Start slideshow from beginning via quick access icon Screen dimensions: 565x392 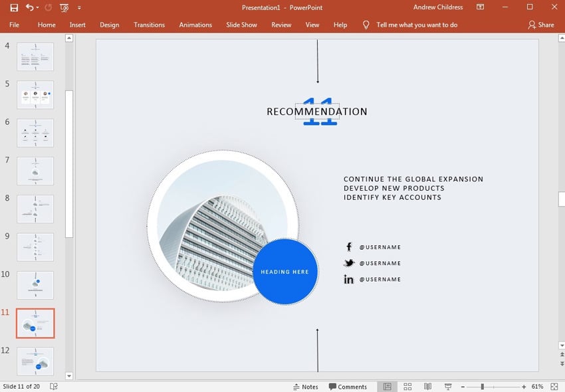click(x=63, y=7)
